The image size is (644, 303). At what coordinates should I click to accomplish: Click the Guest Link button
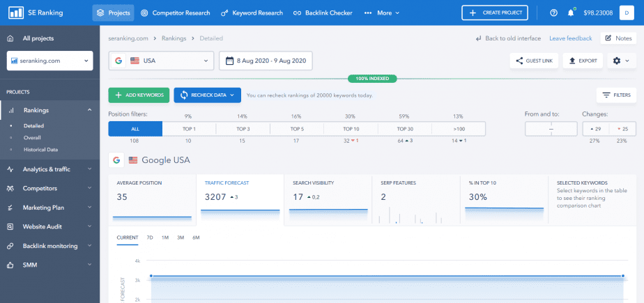pyautogui.click(x=534, y=61)
